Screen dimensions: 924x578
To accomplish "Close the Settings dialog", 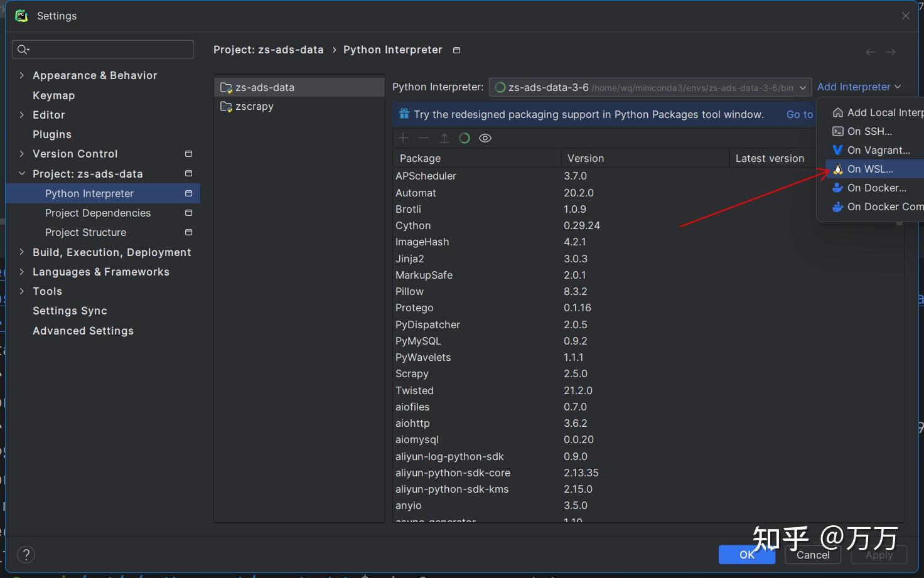I will (906, 16).
